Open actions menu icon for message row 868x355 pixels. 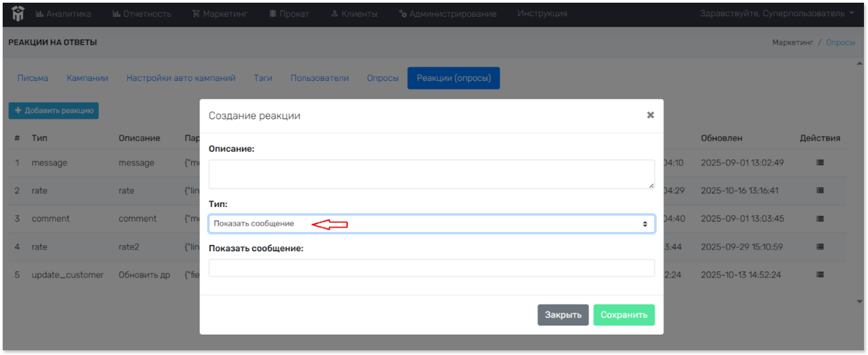click(820, 163)
